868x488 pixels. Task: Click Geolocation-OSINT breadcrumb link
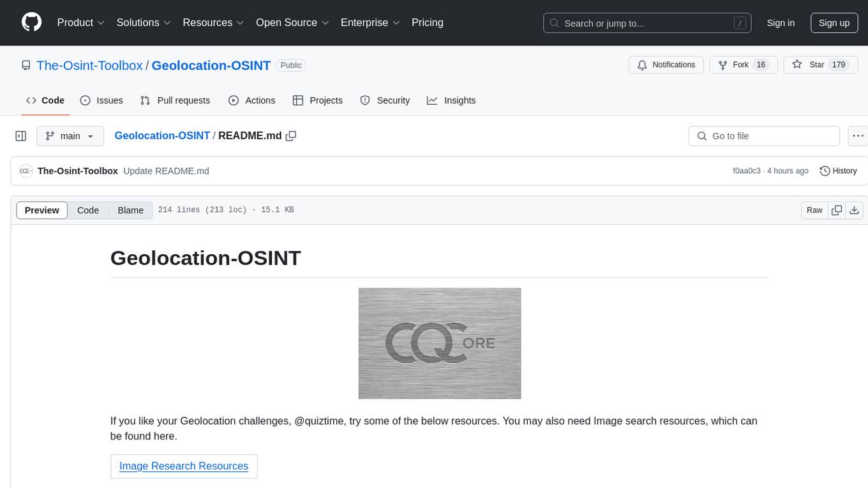click(162, 135)
